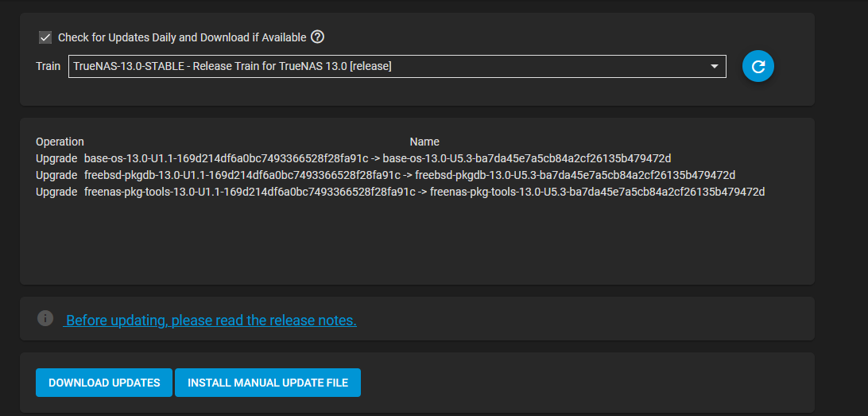Image resolution: width=868 pixels, height=416 pixels.
Task: Select the Name column header
Action: coord(424,142)
